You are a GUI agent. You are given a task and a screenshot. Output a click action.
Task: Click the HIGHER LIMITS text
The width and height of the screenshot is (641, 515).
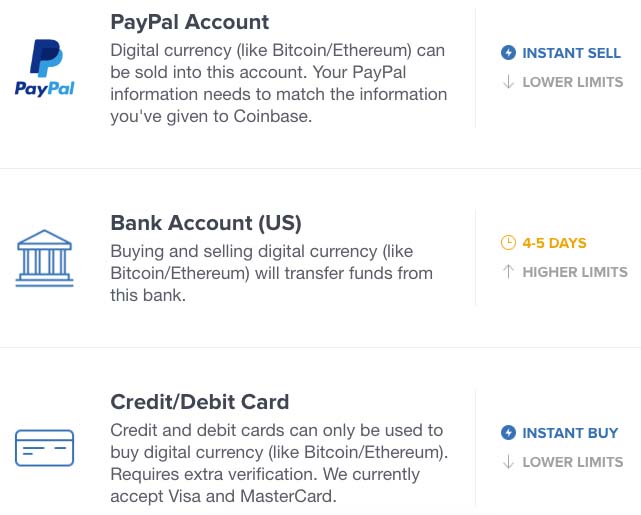click(x=575, y=272)
